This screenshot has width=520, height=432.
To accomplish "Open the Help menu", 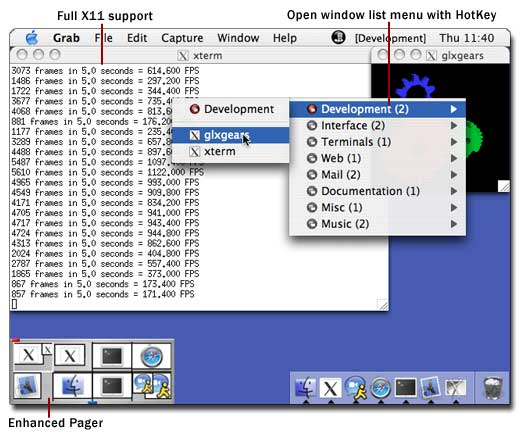I will [285, 38].
